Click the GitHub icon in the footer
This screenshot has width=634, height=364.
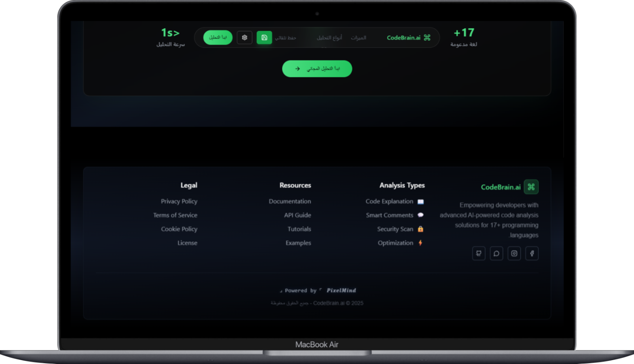tap(478, 253)
